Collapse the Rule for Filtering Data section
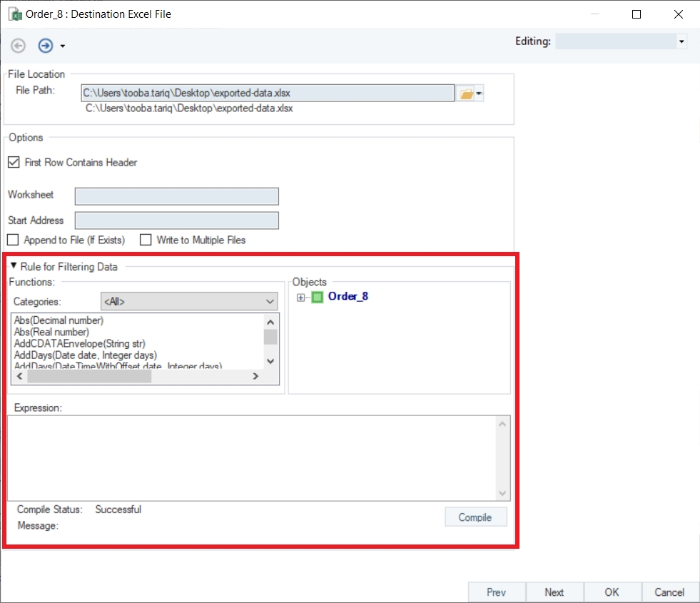Viewport: 700px width, 603px height. [x=14, y=266]
